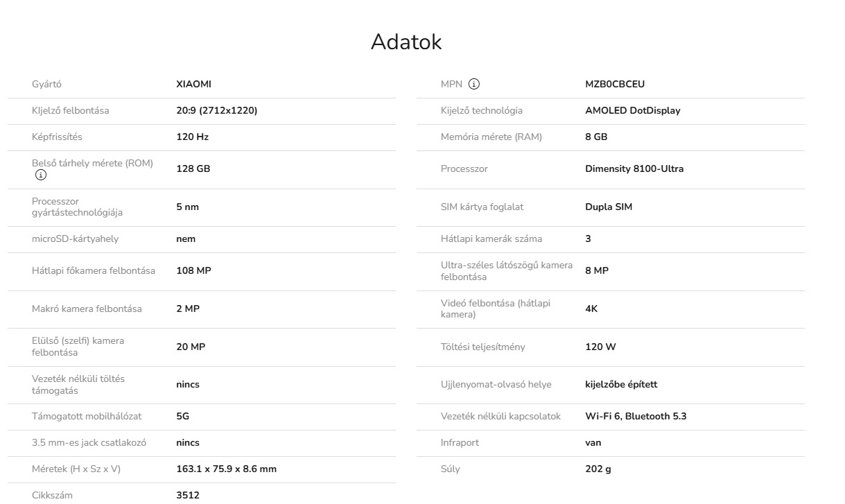Click the Támogatott mobilhálózat label
Screen dimensions: 845x504
(87, 416)
